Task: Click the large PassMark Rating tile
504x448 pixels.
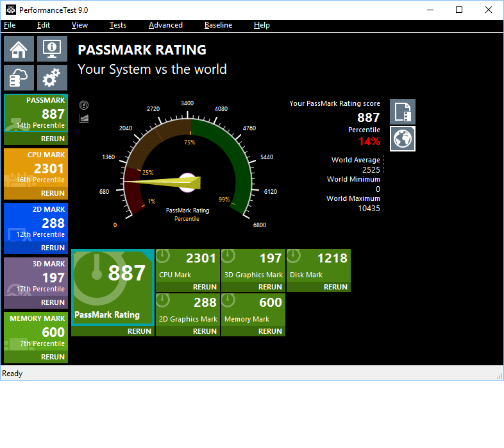Action: (113, 288)
